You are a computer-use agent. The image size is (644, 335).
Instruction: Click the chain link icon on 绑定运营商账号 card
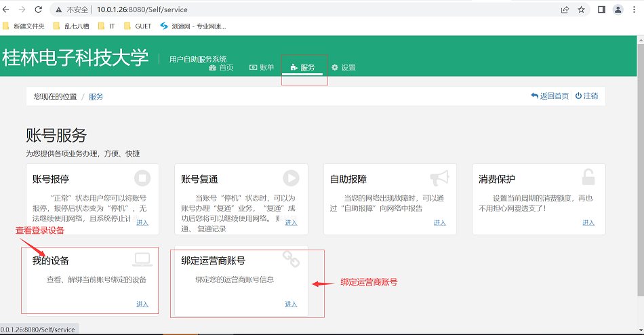[x=291, y=258]
